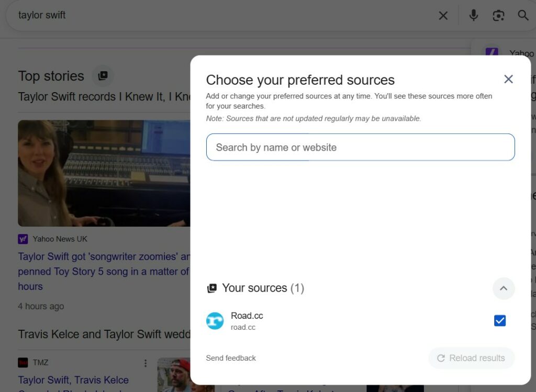
Task: Click the 4 hours ago timestamp
Action: (x=41, y=306)
